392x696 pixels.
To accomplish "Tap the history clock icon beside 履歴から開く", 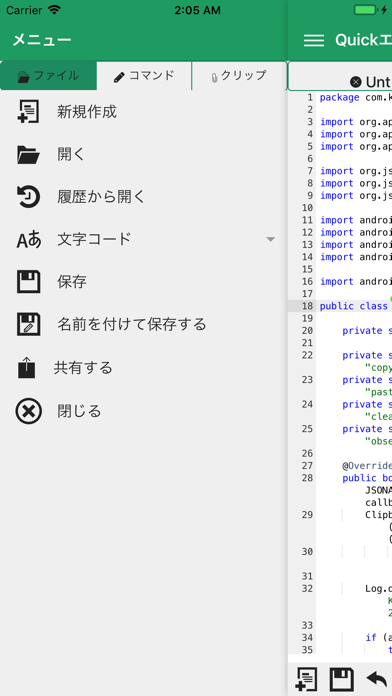I will [28, 197].
